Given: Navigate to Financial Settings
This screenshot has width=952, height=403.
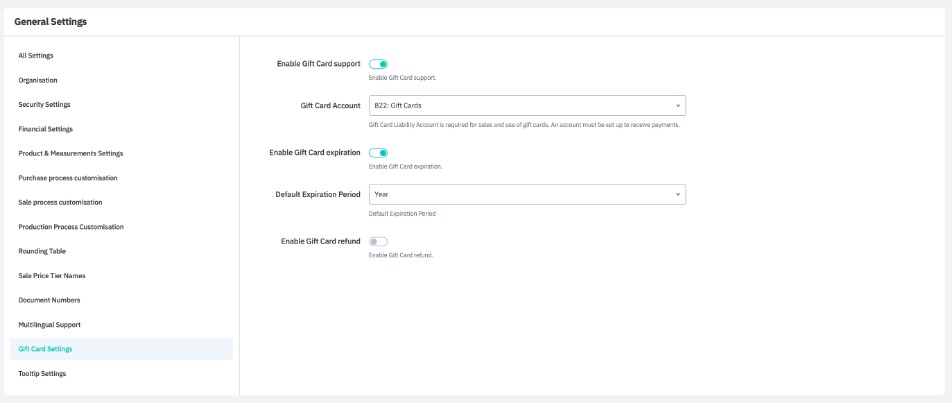Looking at the screenshot, I should pyautogui.click(x=45, y=129).
